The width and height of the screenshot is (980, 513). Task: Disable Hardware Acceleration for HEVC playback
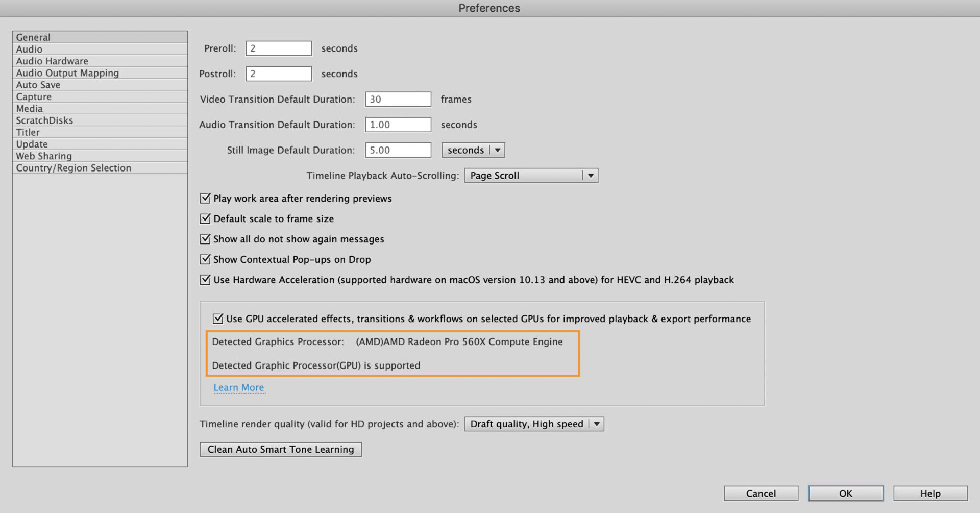205,280
